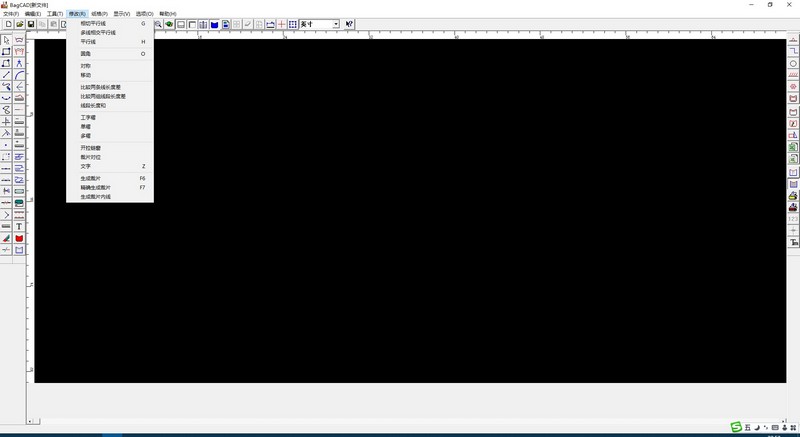The image size is (800, 437).
Task: Click 生成裁片 in the dropdown menu
Action: (91, 178)
